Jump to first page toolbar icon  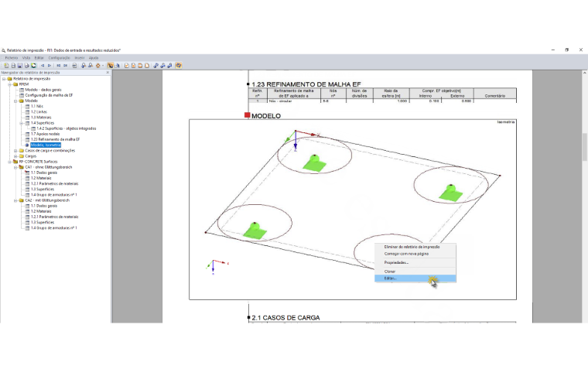(59, 65)
